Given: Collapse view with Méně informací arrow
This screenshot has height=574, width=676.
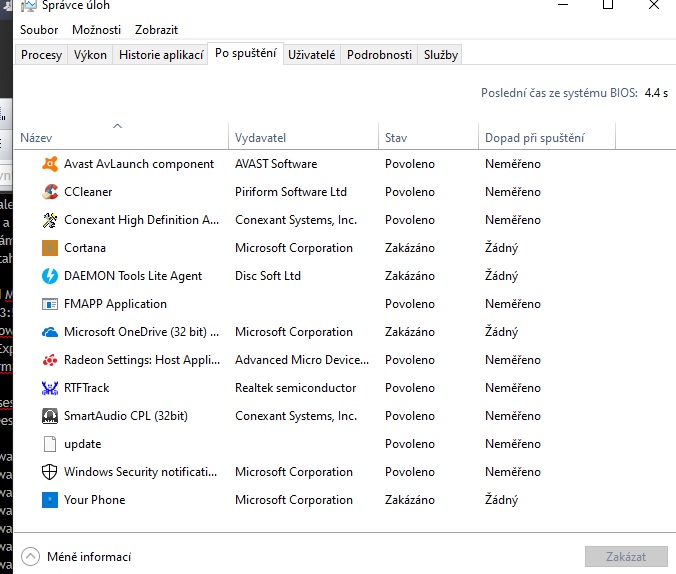Looking at the screenshot, I should point(30,557).
